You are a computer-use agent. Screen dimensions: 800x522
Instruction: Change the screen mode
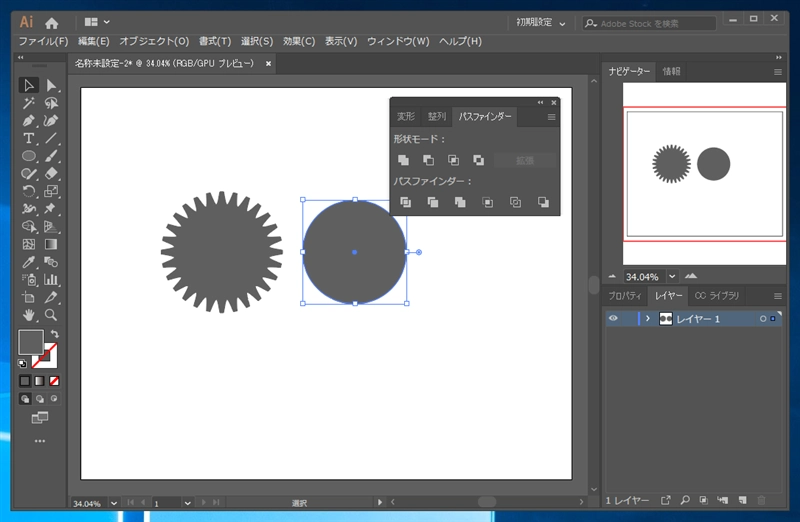point(40,418)
